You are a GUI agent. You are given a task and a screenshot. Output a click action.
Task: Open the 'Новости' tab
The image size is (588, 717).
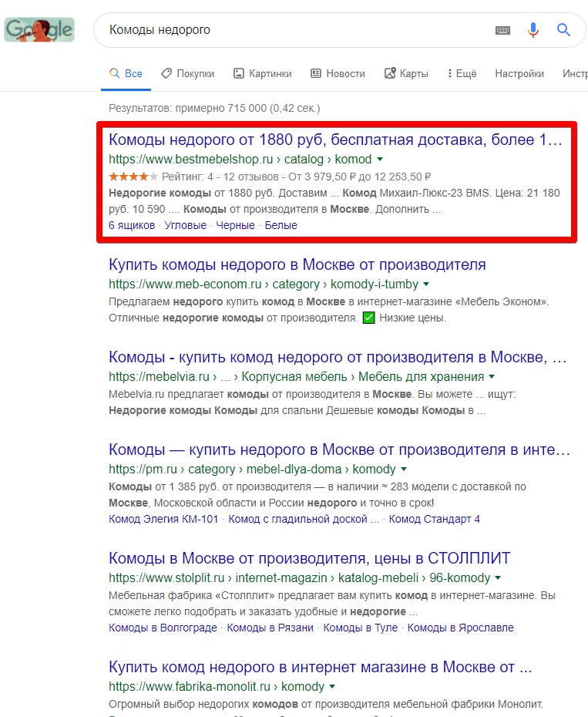338,73
